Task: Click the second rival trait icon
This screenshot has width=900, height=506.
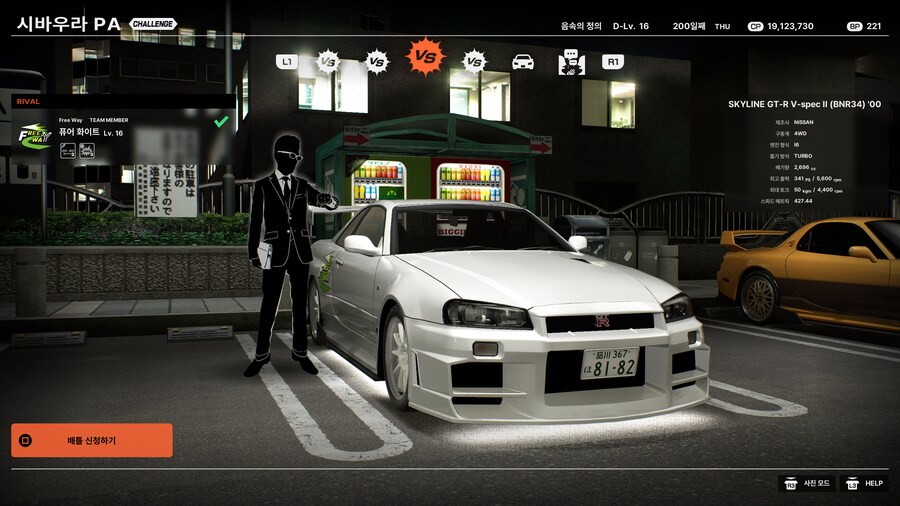Action: point(87,151)
